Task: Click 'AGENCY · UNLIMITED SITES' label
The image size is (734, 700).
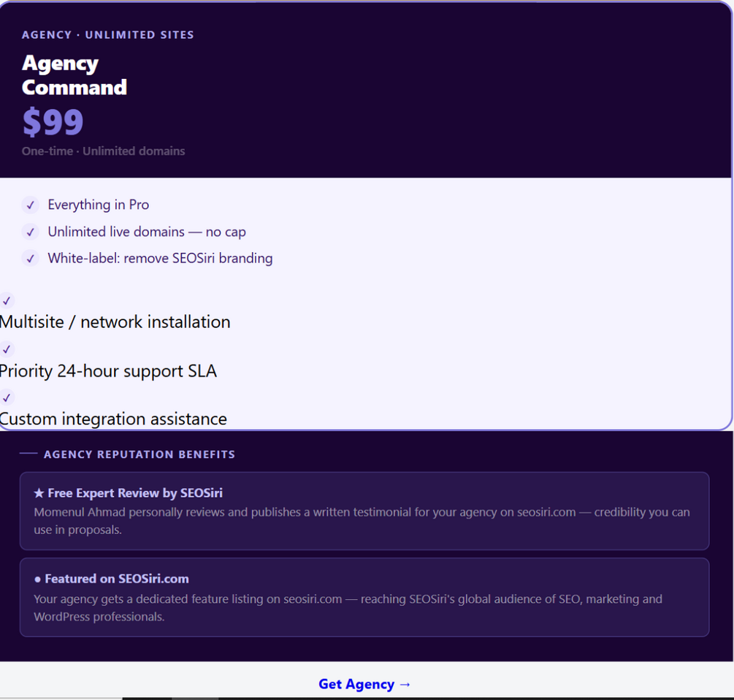Action: click(x=107, y=34)
